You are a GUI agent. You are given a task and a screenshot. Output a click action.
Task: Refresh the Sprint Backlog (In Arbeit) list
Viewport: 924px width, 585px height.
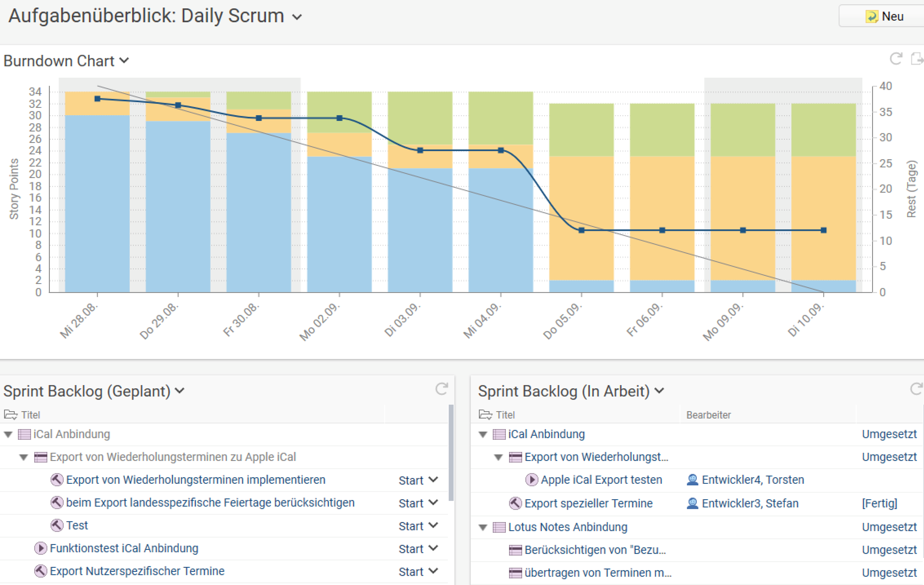pyautogui.click(x=916, y=389)
